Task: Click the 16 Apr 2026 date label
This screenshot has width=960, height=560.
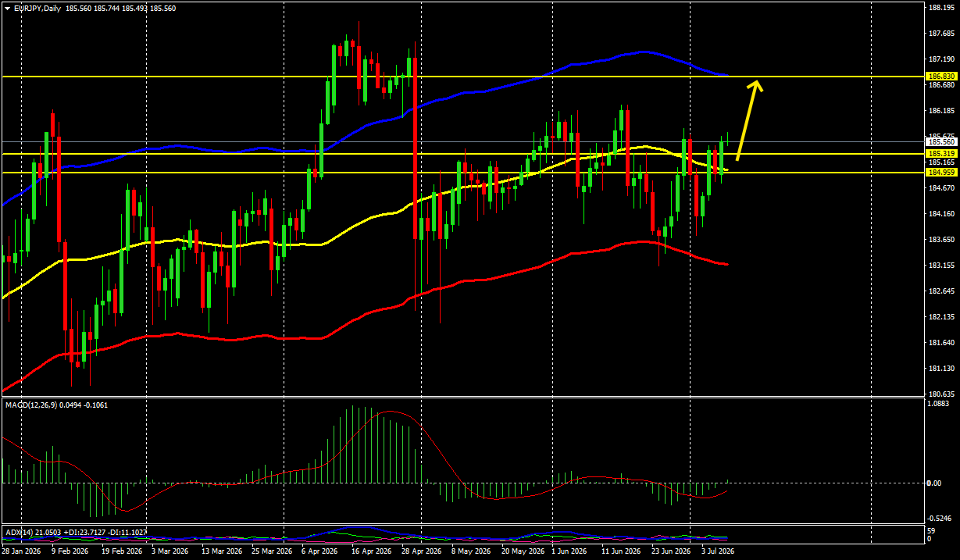Action: tap(371, 551)
